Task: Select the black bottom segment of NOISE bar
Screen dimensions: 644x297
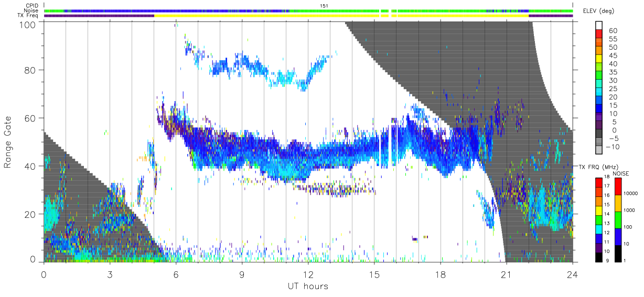Action: click(x=618, y=253)
